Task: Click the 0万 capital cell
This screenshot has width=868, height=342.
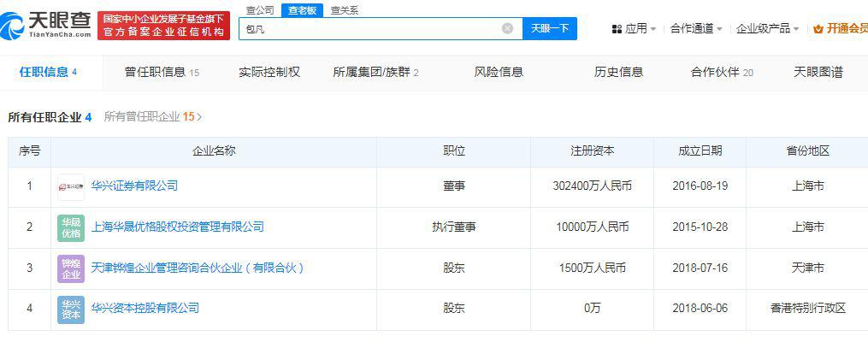Action: tap(593, 309)
